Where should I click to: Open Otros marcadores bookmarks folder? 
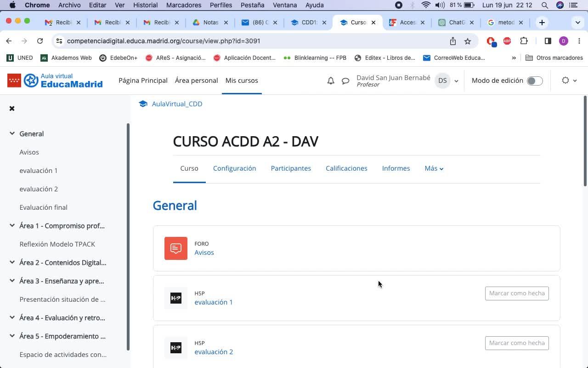(x=554, y=58)
